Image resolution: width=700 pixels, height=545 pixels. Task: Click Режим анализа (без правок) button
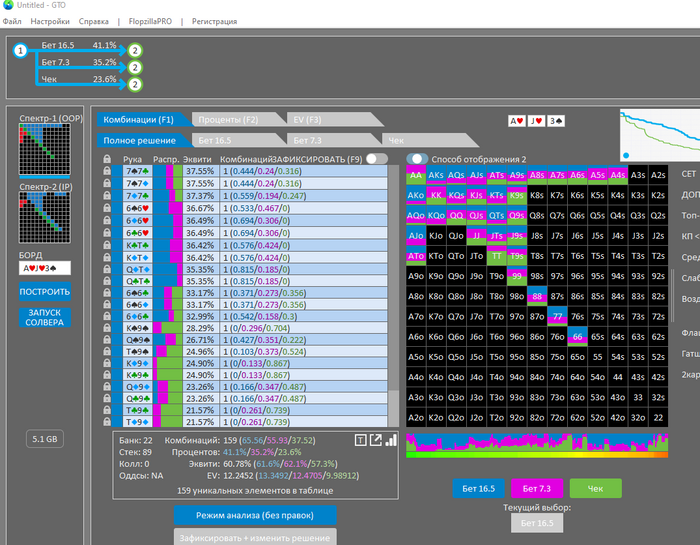click(254, 514)
